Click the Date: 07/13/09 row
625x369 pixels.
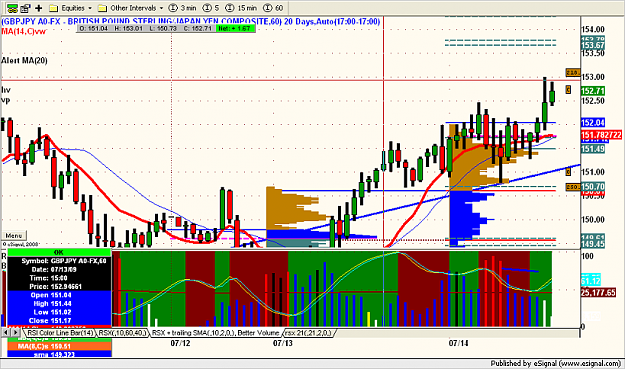point(59,269)
